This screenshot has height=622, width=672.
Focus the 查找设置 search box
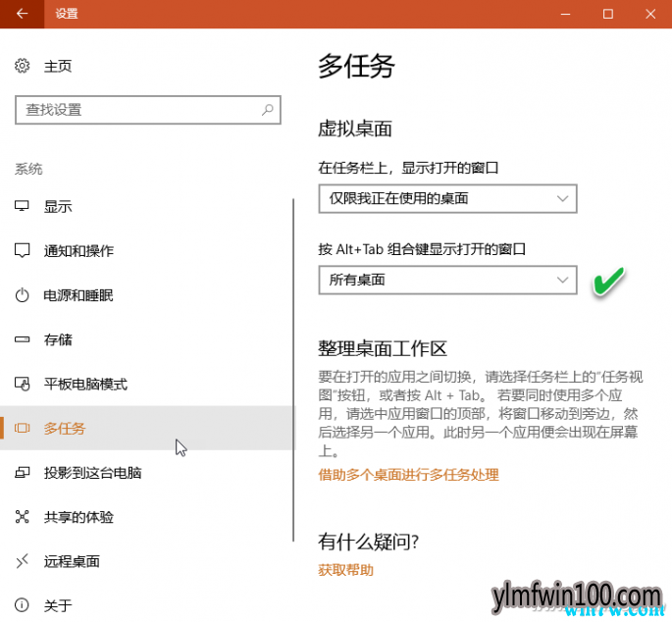pos(148,110)
